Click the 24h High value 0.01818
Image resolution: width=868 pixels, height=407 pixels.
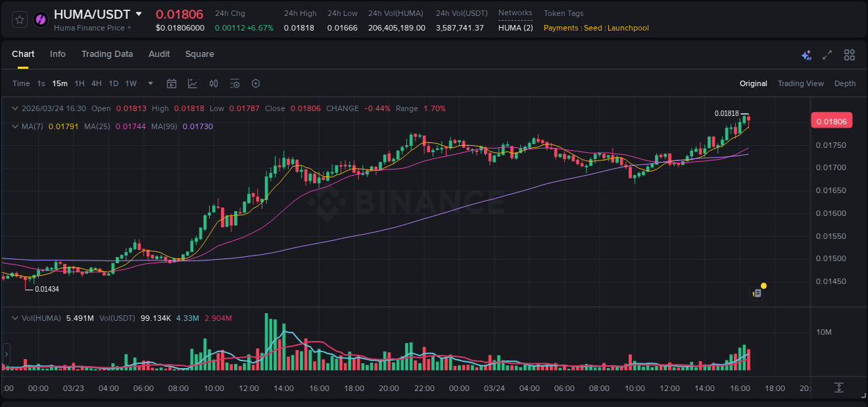(299, 28)
